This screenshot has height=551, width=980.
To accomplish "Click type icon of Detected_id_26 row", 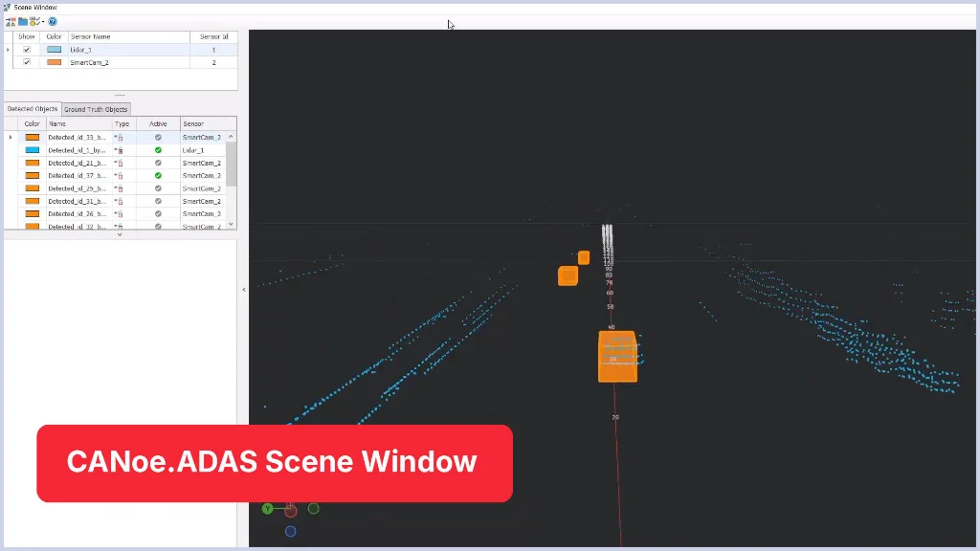I will click(x=119, y=214).
